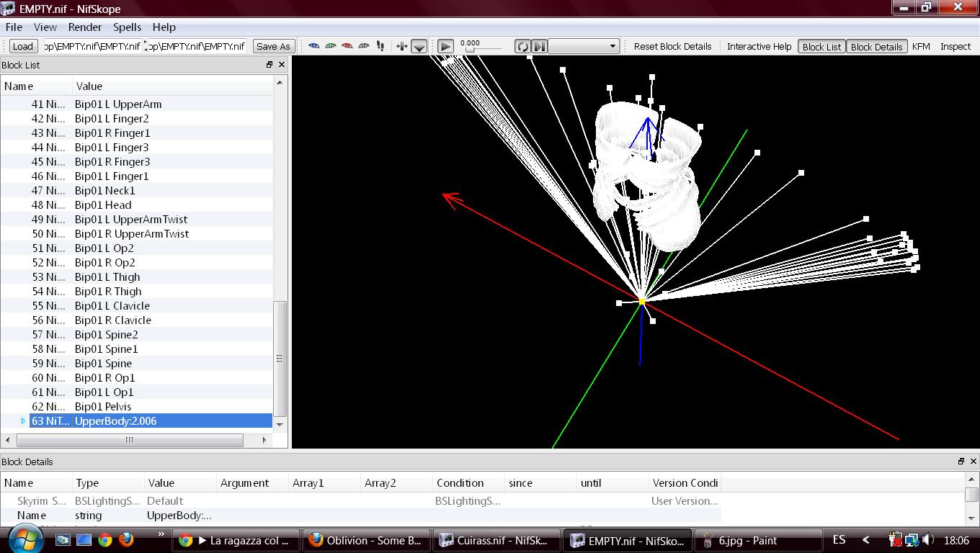This screenshot has height=553, width=980.
Task: Open the Spells menu
Action: click(x=127, y=27)
